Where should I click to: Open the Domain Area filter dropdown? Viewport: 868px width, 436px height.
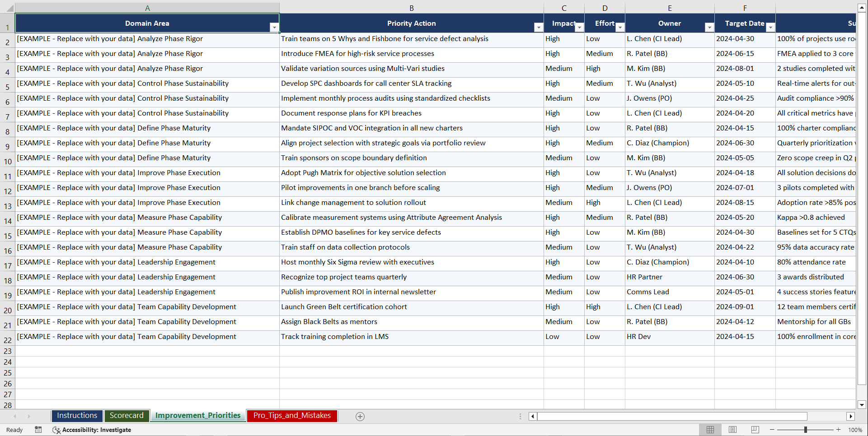coord(274,28)
